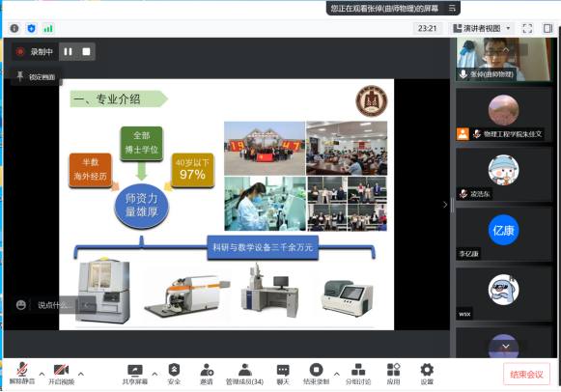Image resolution: width=561 pixels, height=392 pixels.
Task: Open the Security (安全) settings
Action: (x=174, y=374)
